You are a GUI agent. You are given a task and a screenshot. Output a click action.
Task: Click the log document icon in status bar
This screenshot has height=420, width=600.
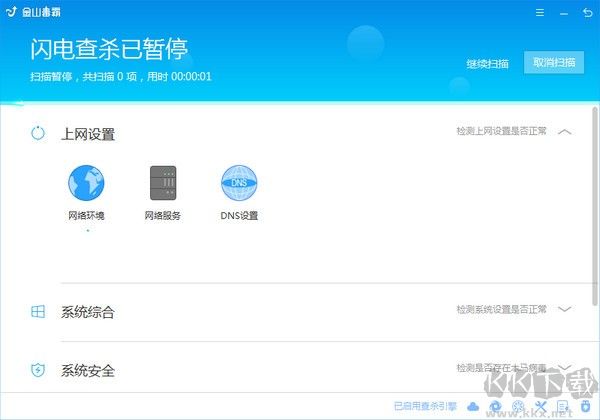point(563,406)
